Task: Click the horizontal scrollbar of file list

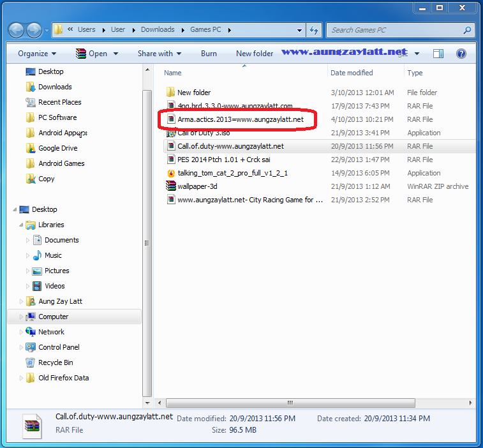Action: [x=290, y=403]
